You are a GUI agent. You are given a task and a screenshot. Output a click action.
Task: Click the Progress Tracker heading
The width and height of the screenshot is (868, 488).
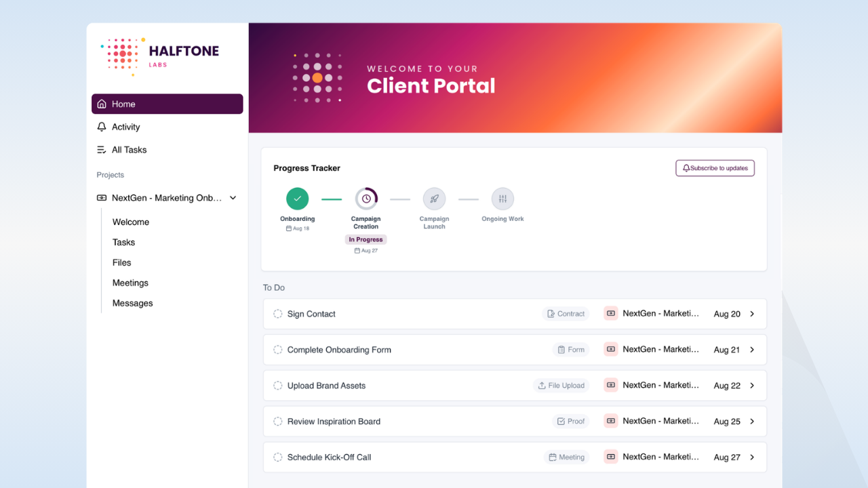pos(307,168)
